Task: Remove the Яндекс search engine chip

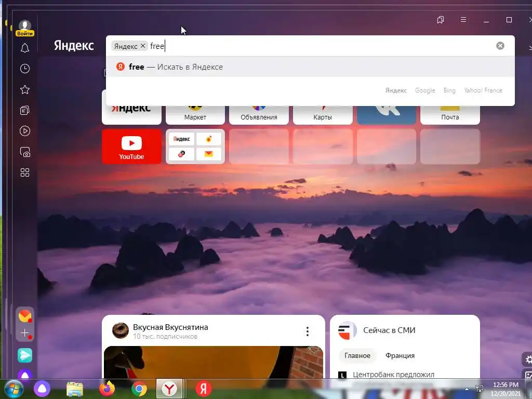Action: click(143, 46)
